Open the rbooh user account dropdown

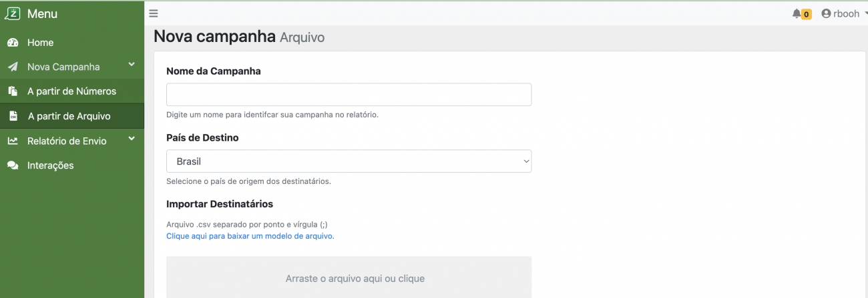pyautogui.click(x=845, y=13)
